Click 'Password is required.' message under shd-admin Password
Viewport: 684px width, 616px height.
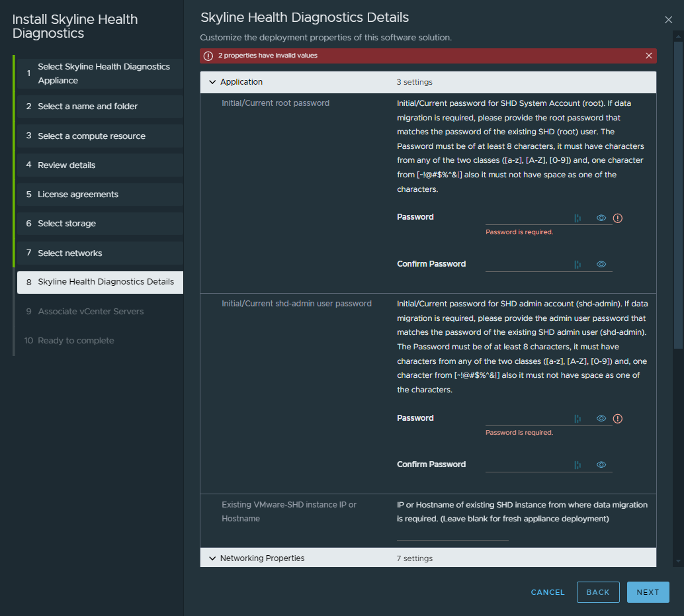(x=519, y=433)
